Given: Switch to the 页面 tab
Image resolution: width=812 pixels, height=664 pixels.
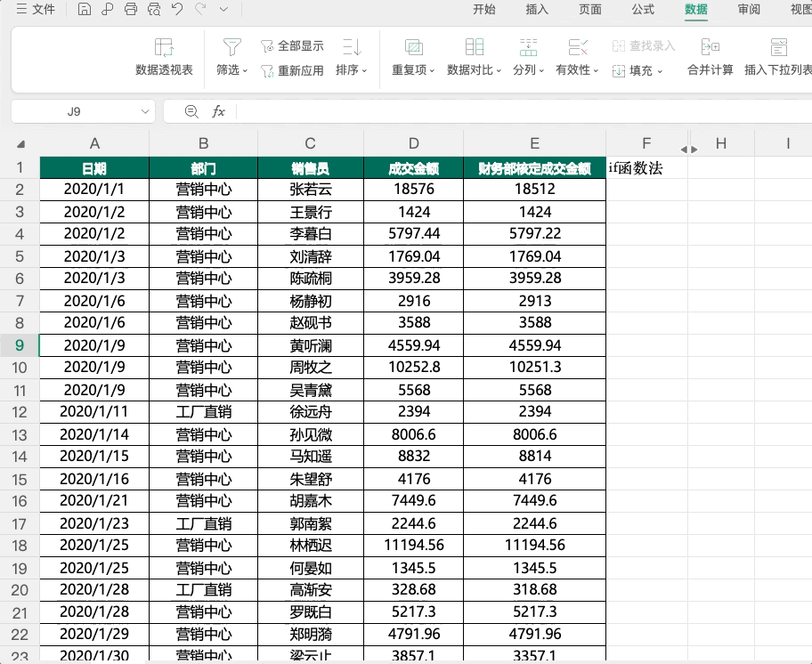Looking at the screenshot, I should tap(589, 9).
